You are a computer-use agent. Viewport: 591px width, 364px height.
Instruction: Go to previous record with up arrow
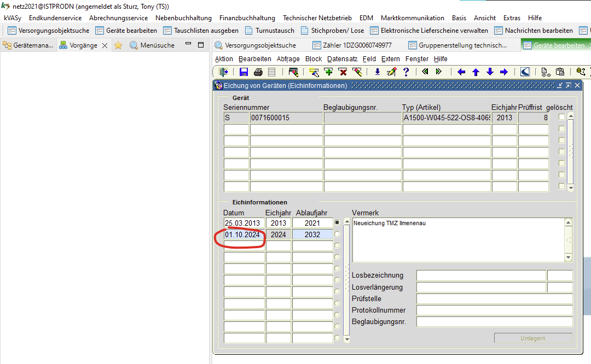(476, 72)
